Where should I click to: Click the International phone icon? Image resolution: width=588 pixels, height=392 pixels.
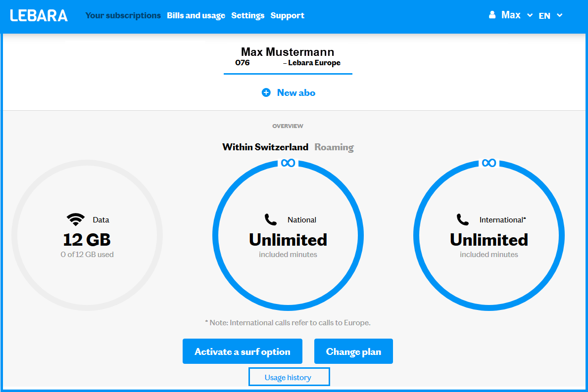[463, 219]
